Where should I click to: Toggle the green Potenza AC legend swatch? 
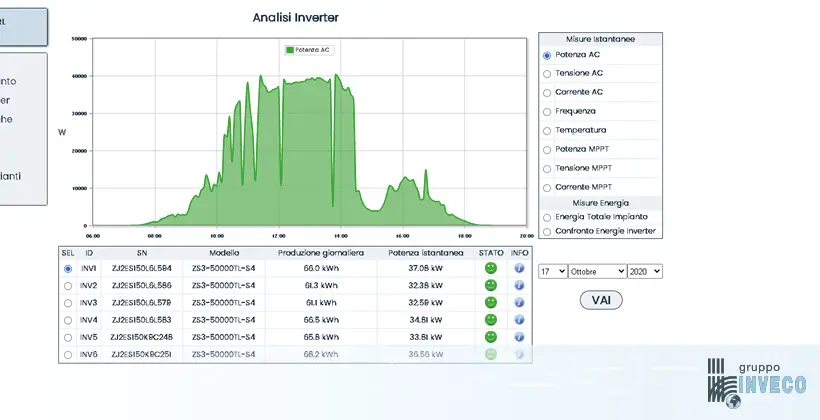289,50
